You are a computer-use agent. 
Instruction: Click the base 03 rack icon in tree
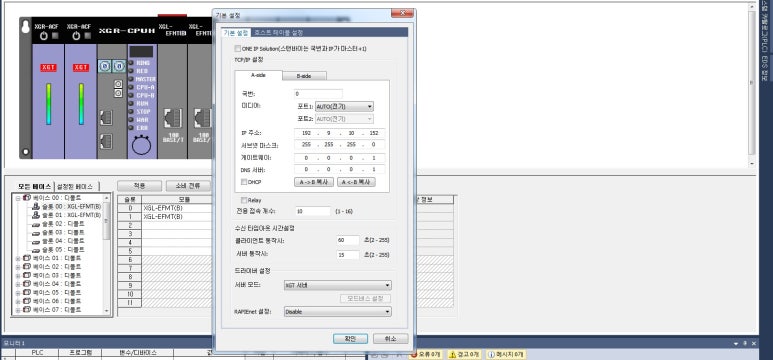[x=27, y=275]
